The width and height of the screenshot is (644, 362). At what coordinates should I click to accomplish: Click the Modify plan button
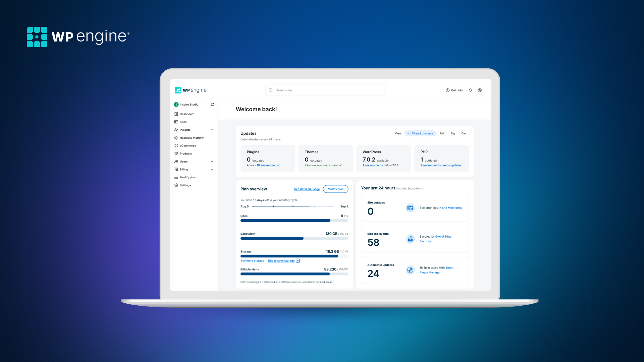click(335, 189)
